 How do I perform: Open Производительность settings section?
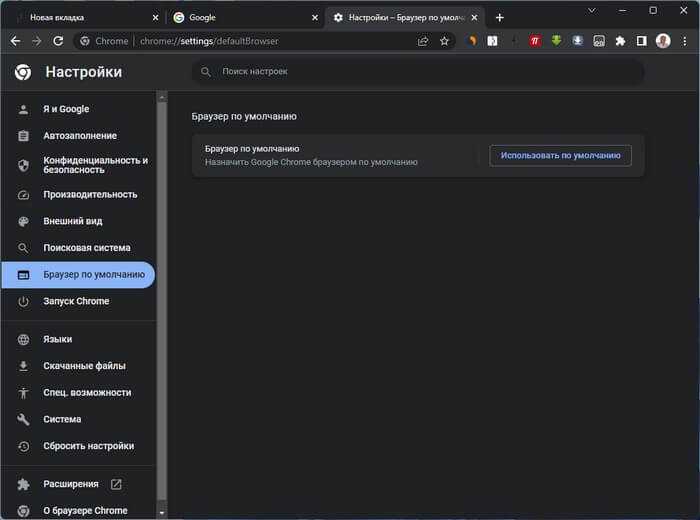point(78,195)
